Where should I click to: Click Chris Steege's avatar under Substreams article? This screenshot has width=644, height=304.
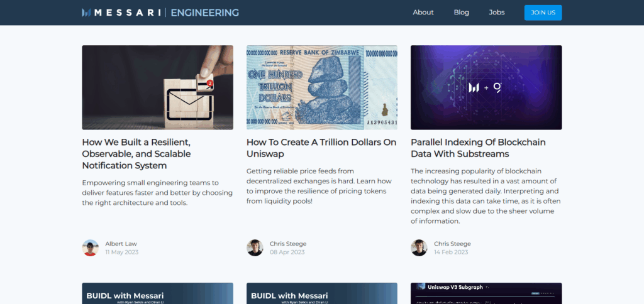(419, 248)
